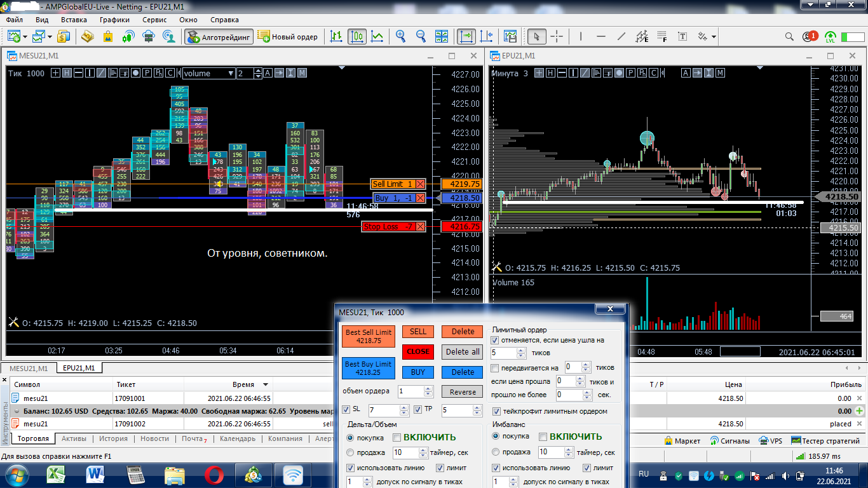
Task: Click the blue BUY button
Action: 418,372
